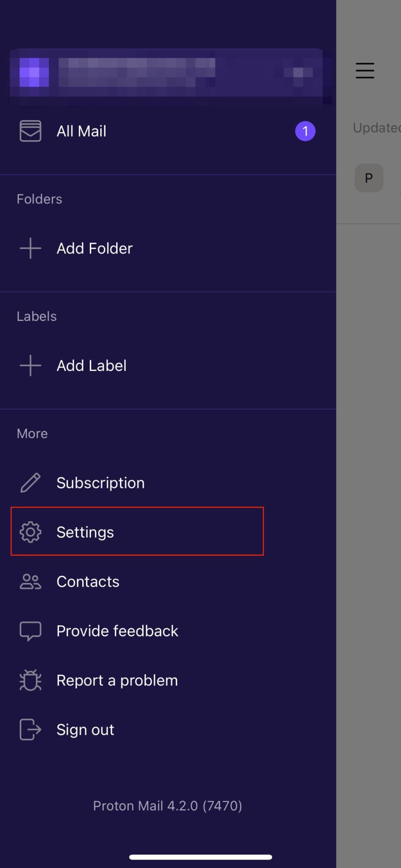Tap the Report a problem bug icon
This screenshot has height=868, width=401.
30,680
